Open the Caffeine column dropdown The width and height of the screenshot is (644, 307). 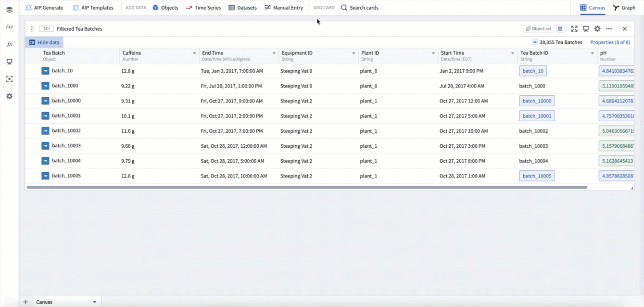(194, 53)
